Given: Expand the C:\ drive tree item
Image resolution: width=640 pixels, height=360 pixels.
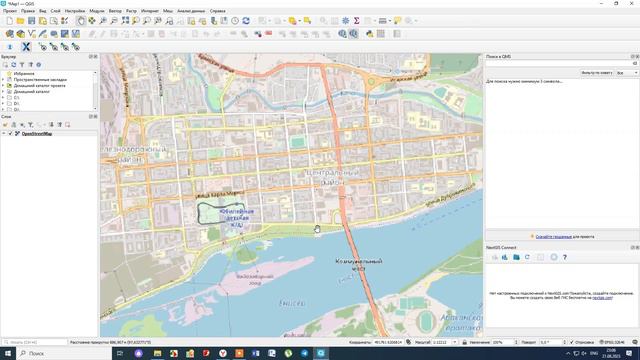Looking at the screenshot, I should coord(3,98).
